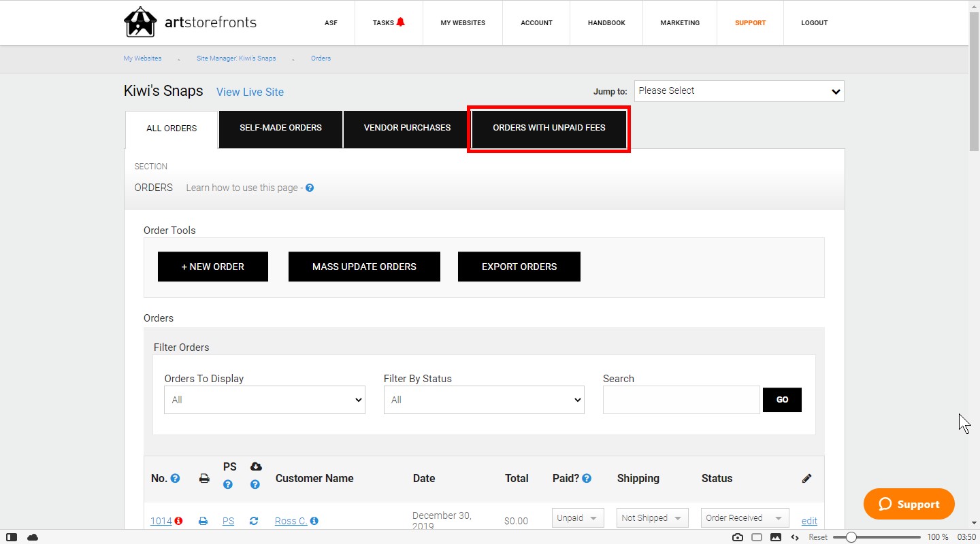Click the Reset zoom button
The width and height of the screenshot is (980, 544).
pyautogui.click(x=818, y=537)
